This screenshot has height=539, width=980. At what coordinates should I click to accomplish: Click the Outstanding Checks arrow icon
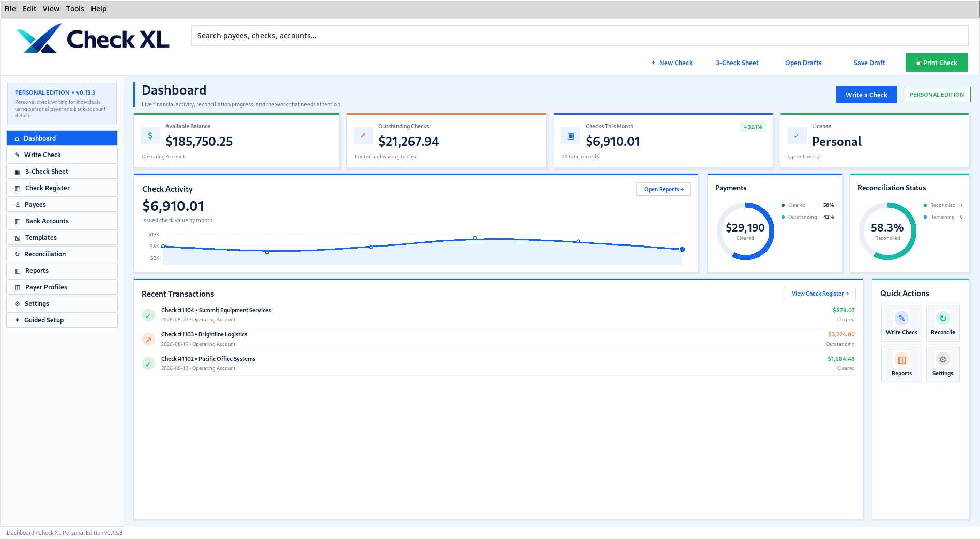coord(363,136)
